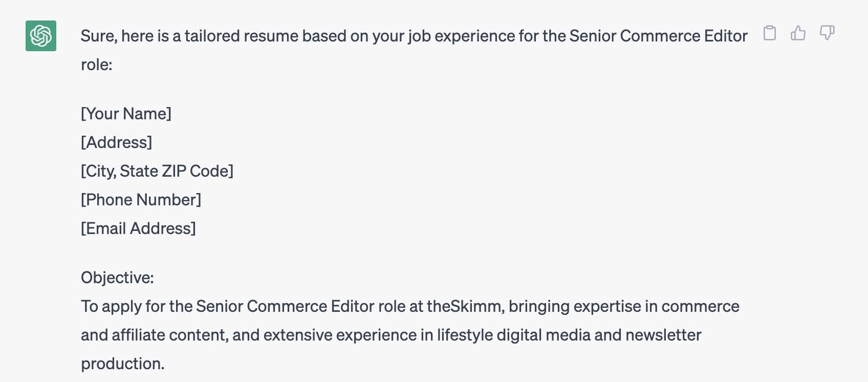868x382 pixels.
Task: Click the word "role:" on the second line
Action: coord(97,65)
